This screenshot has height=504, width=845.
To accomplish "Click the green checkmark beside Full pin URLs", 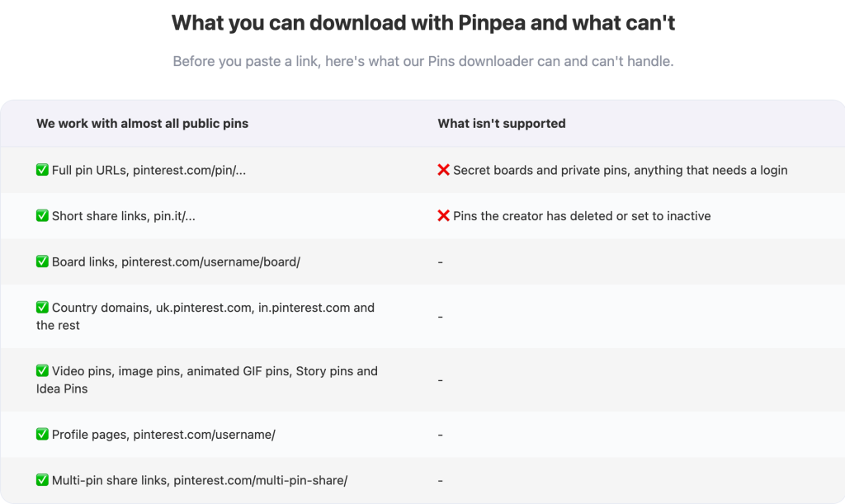I will [42, 170].
